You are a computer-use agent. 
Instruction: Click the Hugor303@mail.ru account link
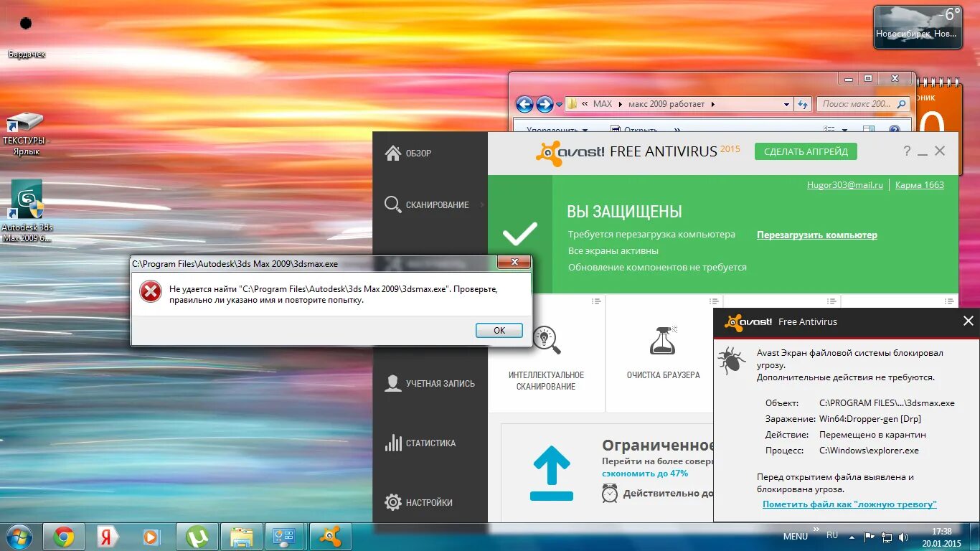(845, 185)
